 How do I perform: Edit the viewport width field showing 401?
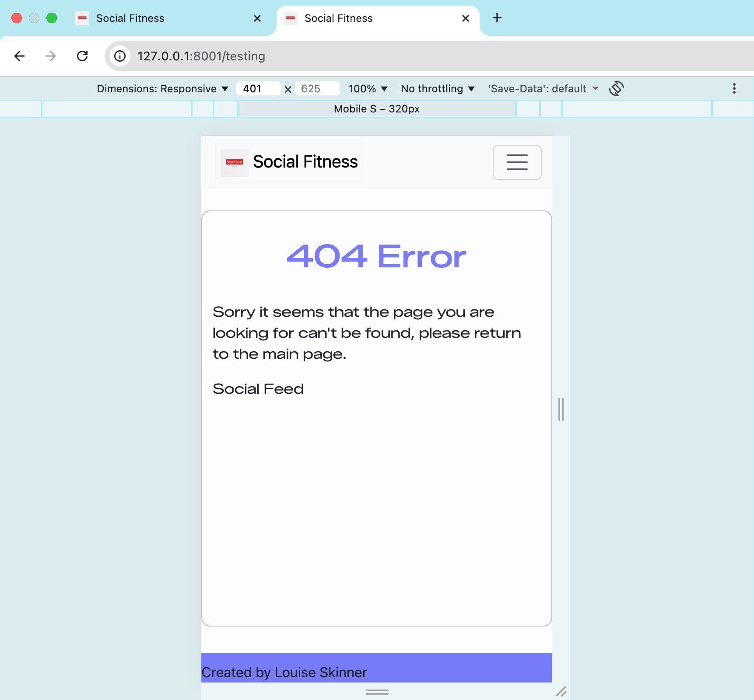[x=258, y=88]
